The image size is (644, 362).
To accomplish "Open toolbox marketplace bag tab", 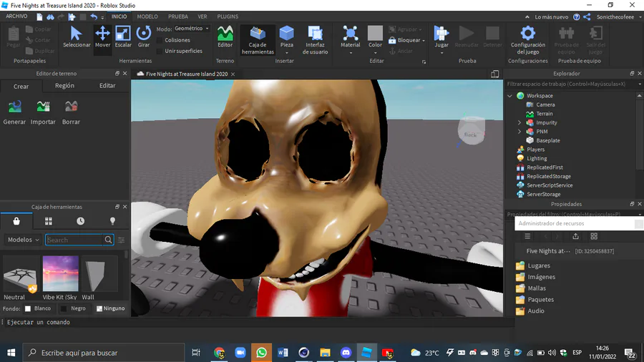I will point(16,221).
